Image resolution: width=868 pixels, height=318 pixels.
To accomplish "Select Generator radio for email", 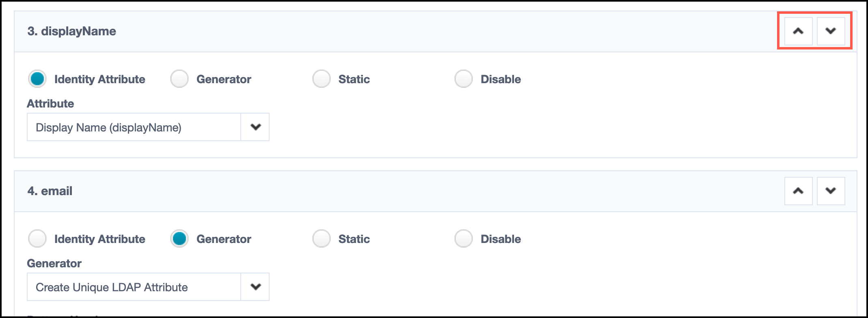I will tap(179, 239).
